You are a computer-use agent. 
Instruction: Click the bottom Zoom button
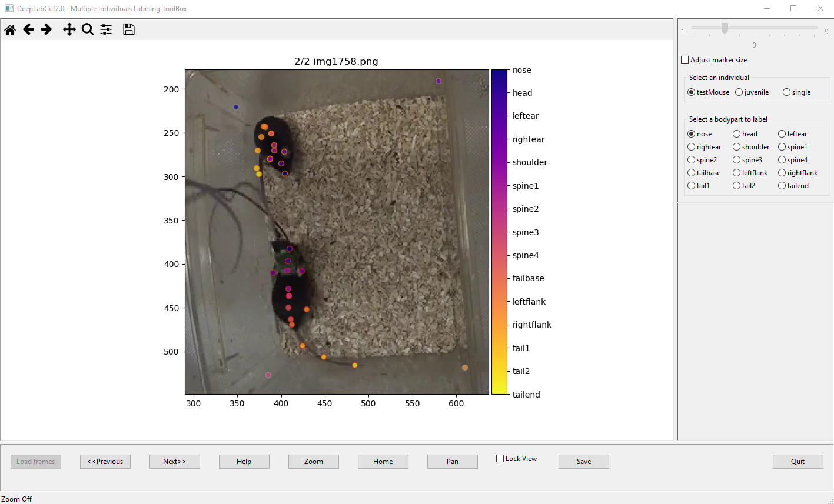click(314, 462)
